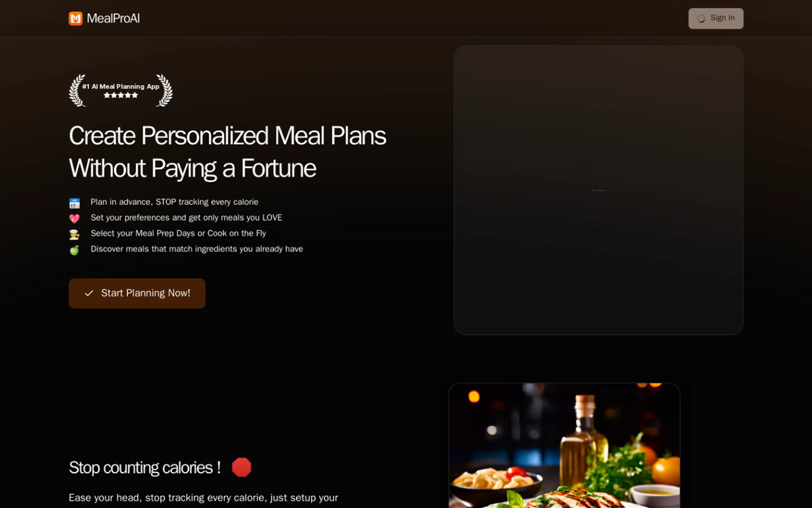Open the MealProAI brand name link
This screenshot has width=812, height=508.
[x=113, y=19]
